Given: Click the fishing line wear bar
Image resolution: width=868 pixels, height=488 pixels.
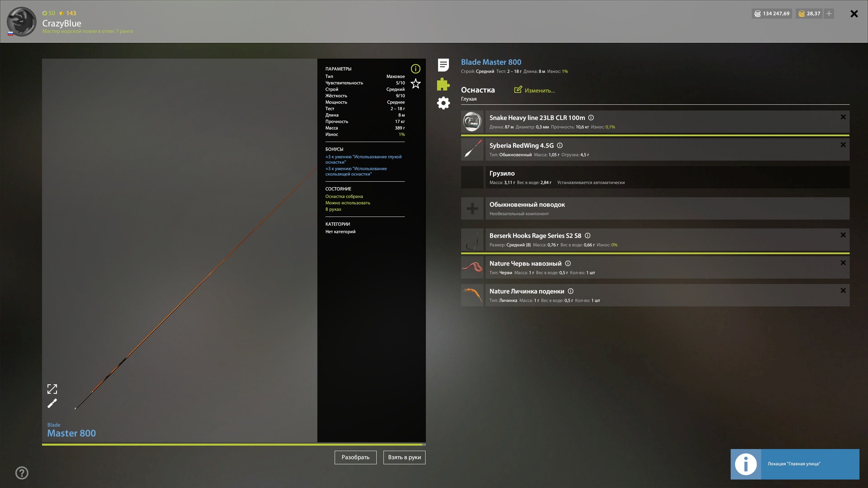Looking at the screenshot, I should [x=655, y=135].
